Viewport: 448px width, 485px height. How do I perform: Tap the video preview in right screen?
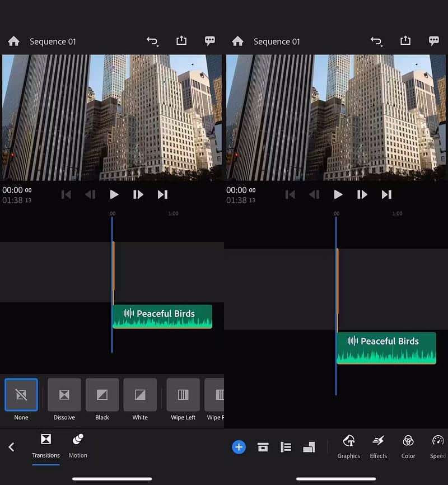[336, 118]
